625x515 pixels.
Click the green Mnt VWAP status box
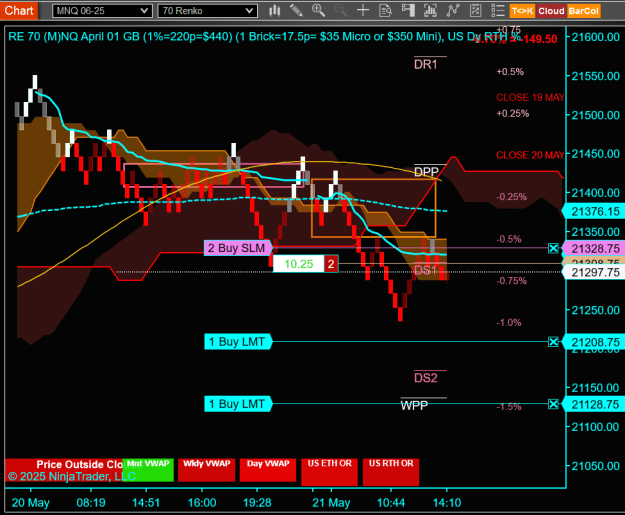click(x=148, y=470)
